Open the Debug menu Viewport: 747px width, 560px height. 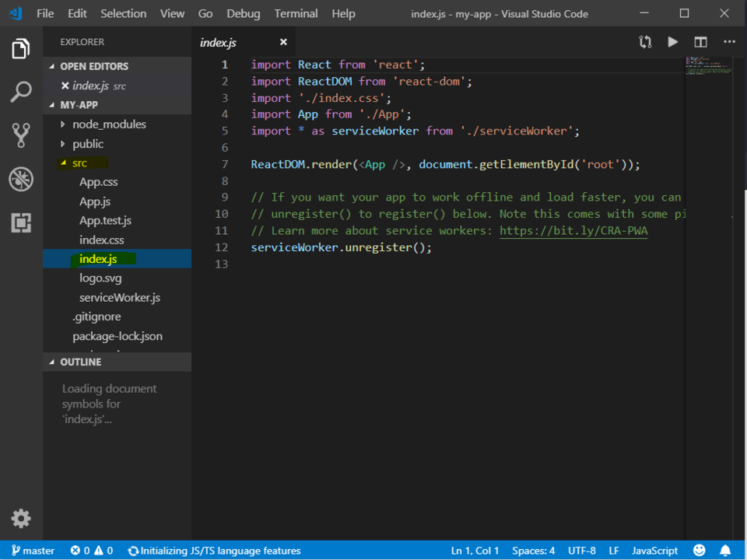(x=244, y=13)
